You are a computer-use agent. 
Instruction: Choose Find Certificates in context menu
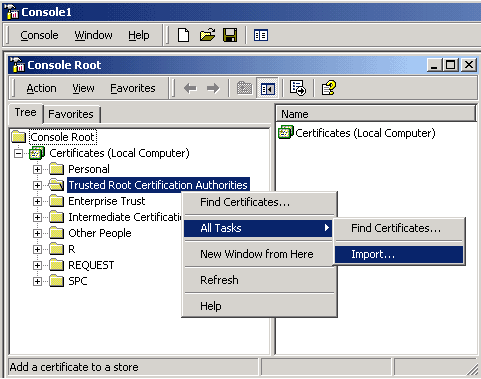click(x=259, y=202)
